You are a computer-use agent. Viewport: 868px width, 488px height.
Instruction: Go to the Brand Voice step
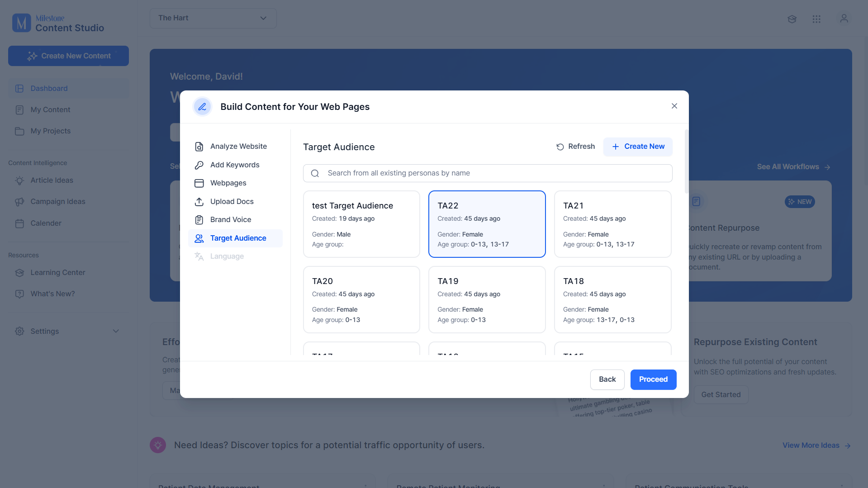(235, 220)
